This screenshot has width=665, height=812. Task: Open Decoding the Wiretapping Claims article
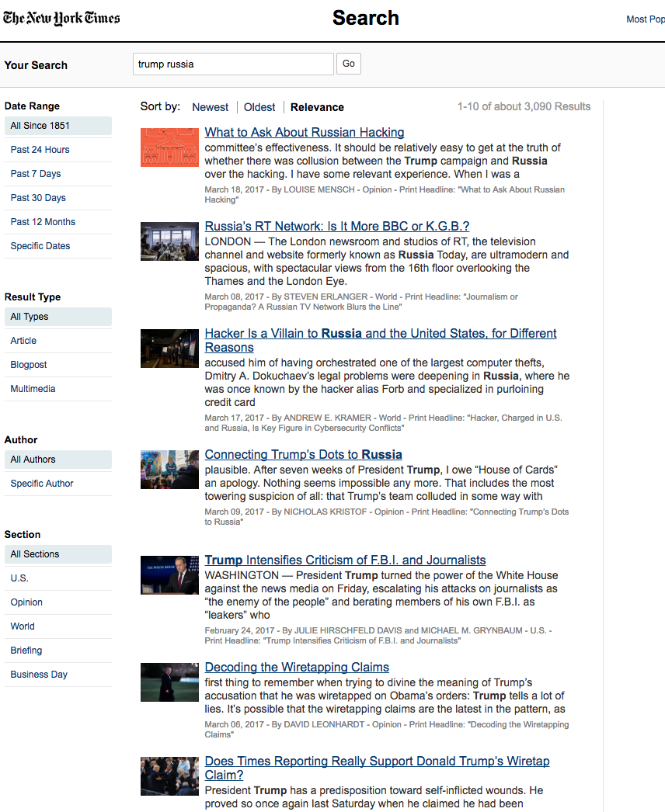[x=297, y=668]
